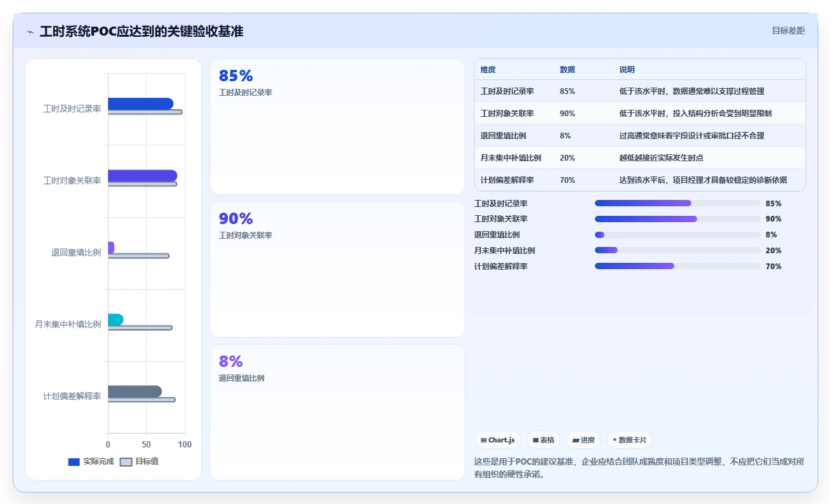Toggle the 实际完成 legend swatch
The image size is (831, 504).
[x=74, y=461]
